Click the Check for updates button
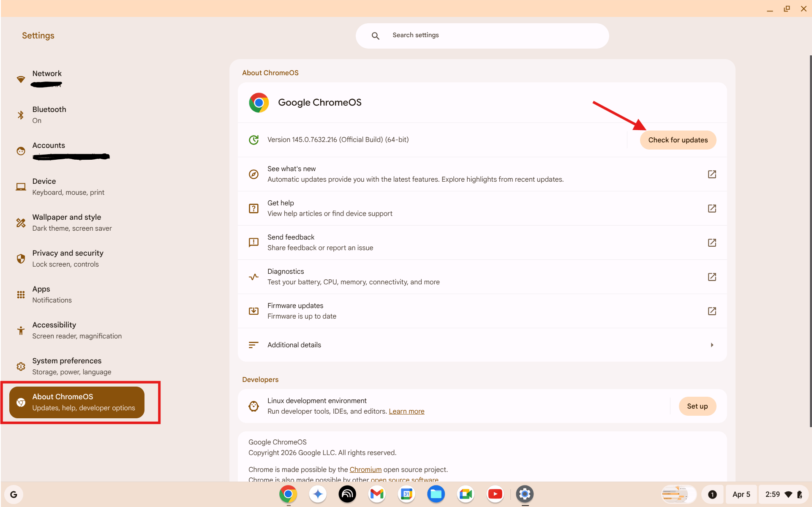The width and height of the screenshot is (812, 507). tap(678, 139)
